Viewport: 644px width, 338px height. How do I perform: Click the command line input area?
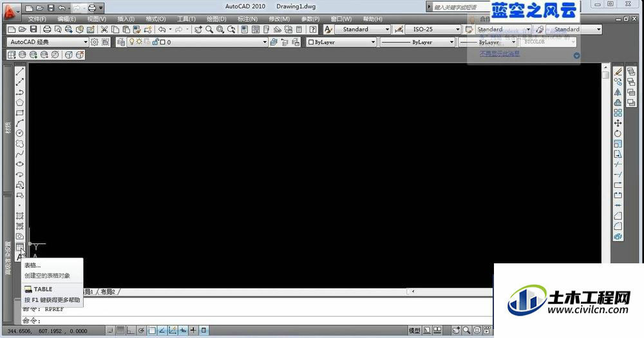click(x=257, y=321)
